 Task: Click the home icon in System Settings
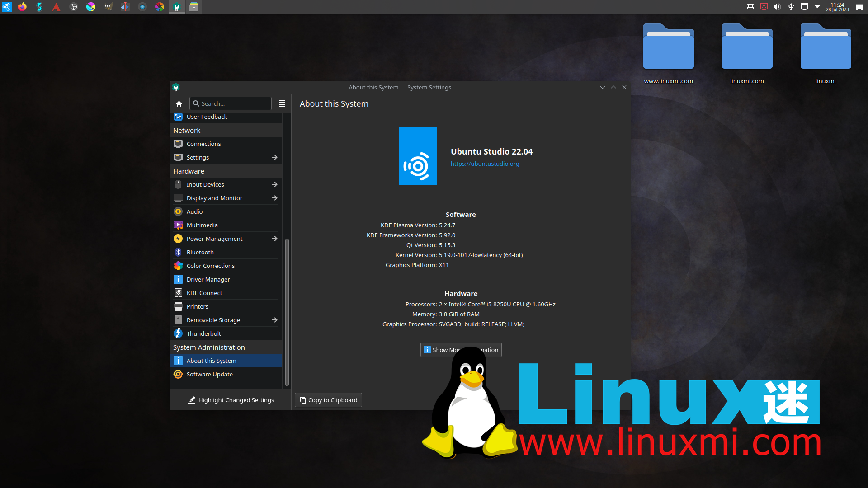[x=179, y=103]
